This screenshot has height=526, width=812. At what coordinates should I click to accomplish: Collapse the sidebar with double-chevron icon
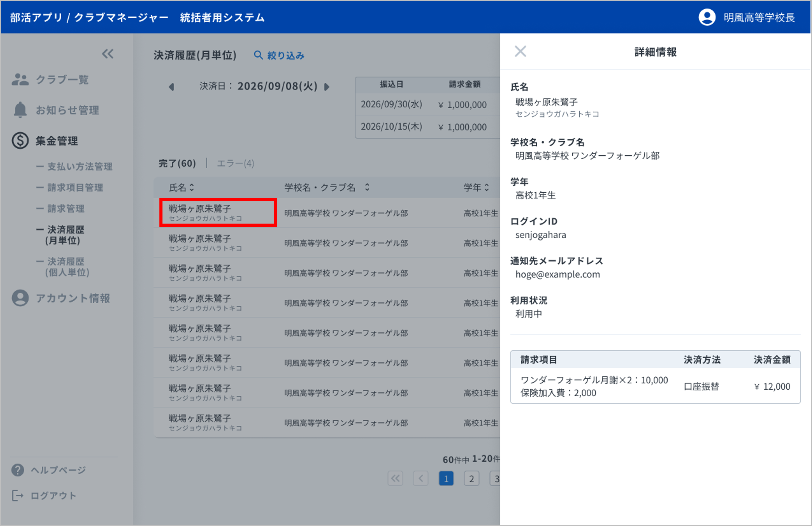pyautogui.click(x=107, y=54)
